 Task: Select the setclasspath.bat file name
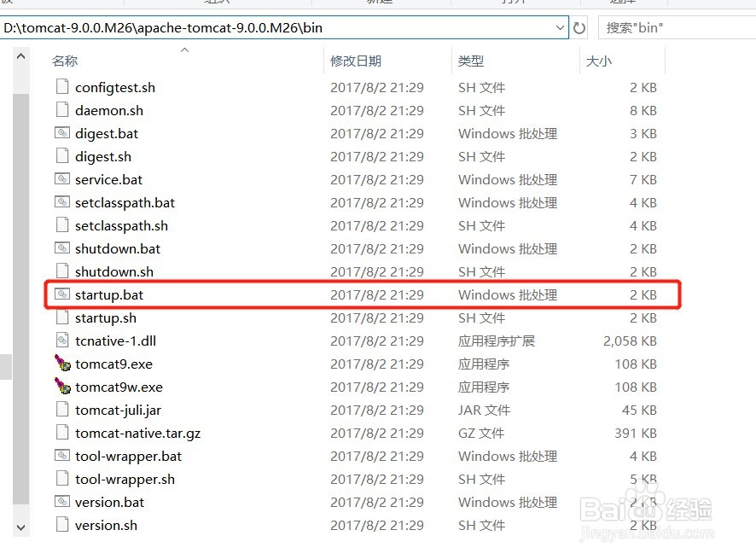tap(125, 203)
